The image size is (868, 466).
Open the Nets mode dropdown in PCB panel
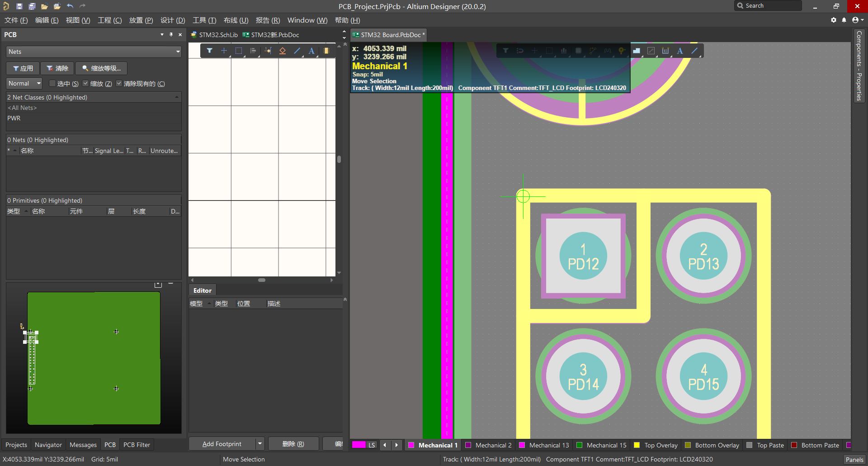(x=94, y=52)
